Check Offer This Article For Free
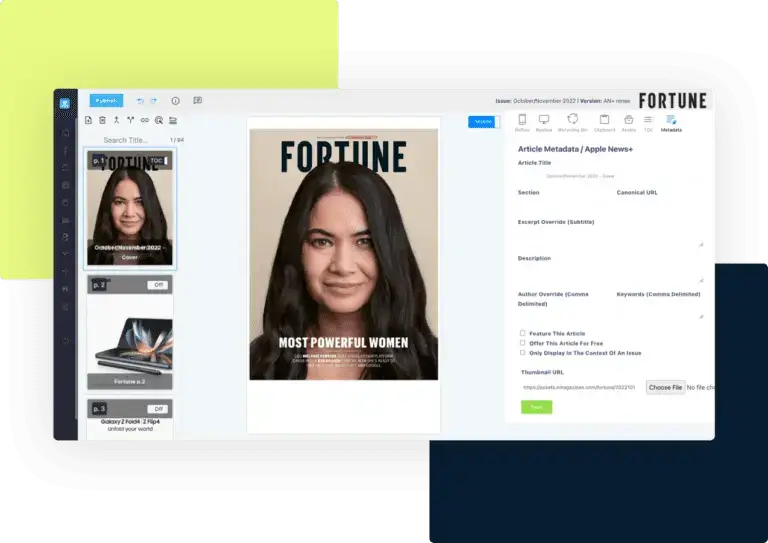 pyautogui.click(x=522, y=343)
